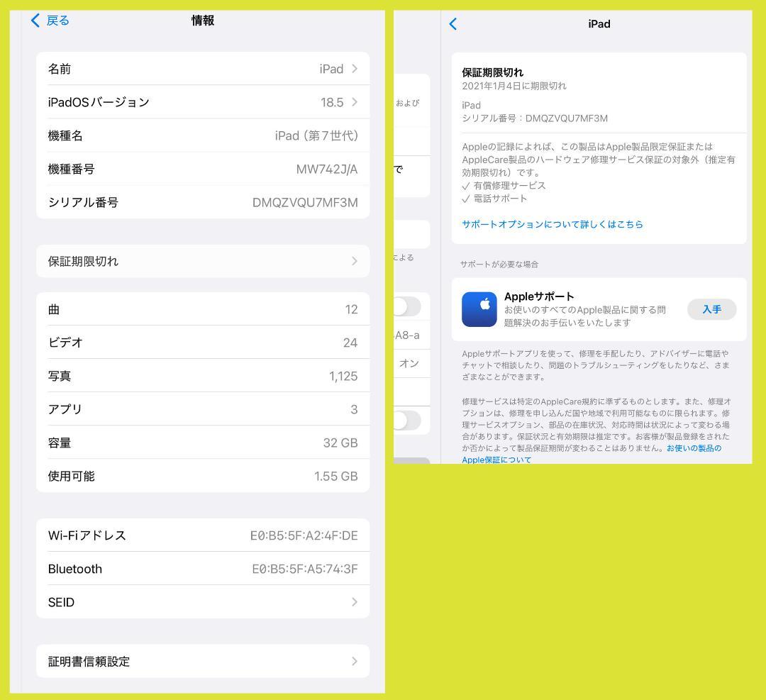Turn on the lower switch beneath the オン row

[409, 420]
